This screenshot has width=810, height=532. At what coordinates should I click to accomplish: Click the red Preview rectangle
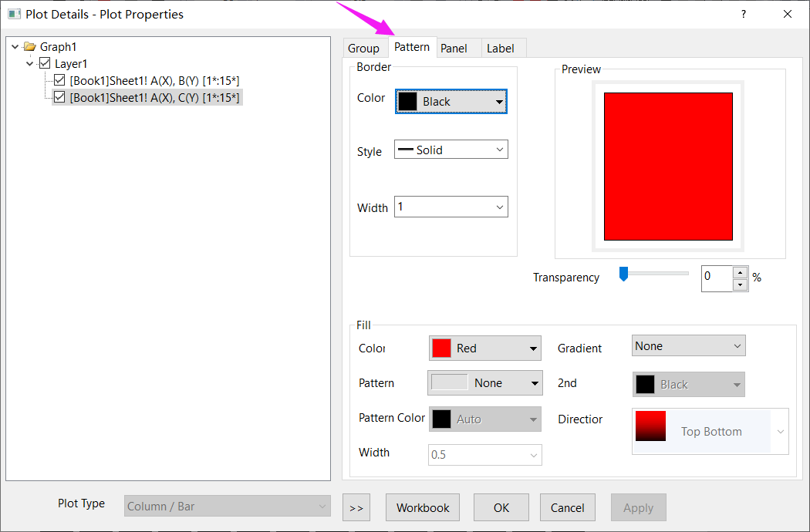[668, 167]
